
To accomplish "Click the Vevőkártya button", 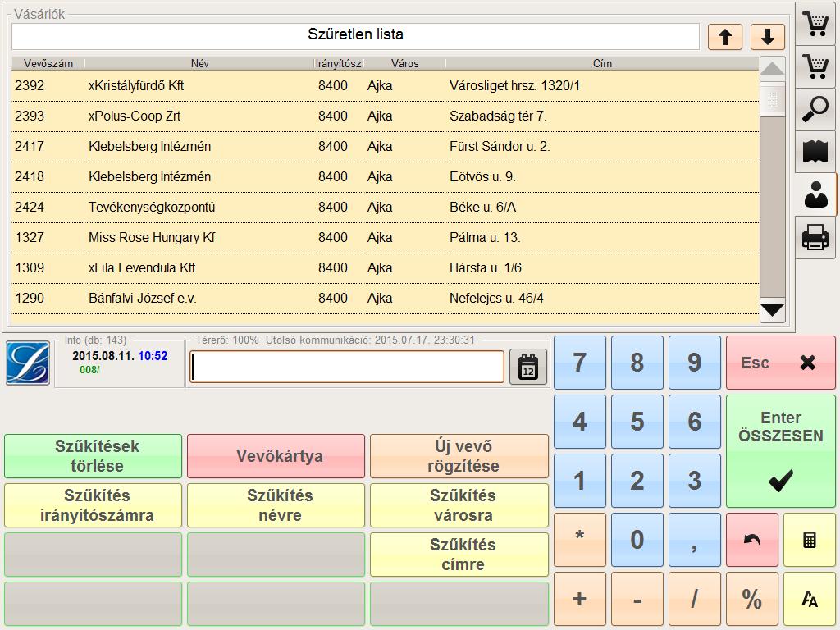I will [x=276, y=456].
